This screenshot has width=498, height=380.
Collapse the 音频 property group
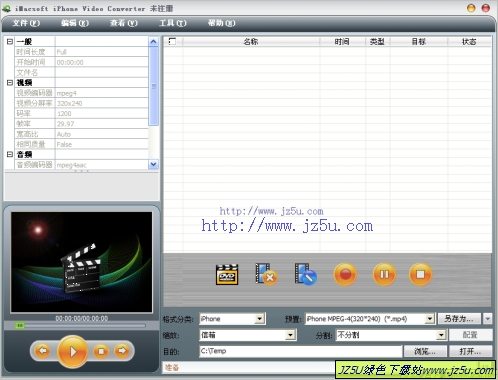(10, 154)
